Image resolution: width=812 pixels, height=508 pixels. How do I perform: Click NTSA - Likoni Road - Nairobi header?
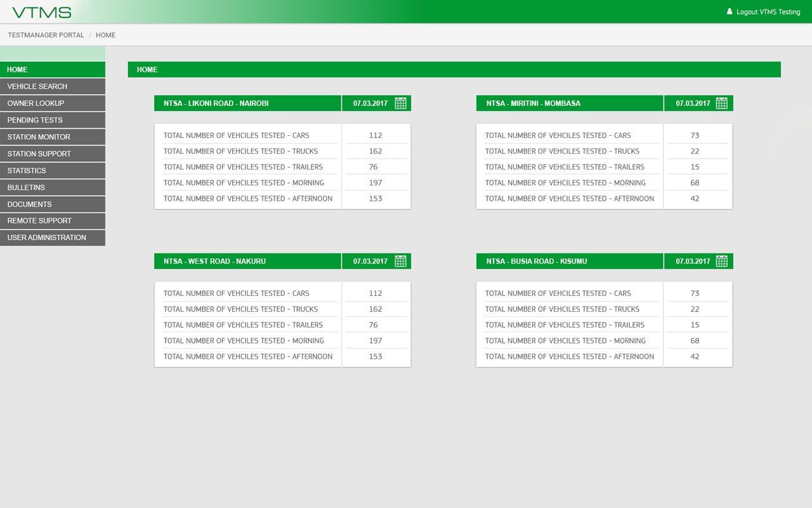247,103
